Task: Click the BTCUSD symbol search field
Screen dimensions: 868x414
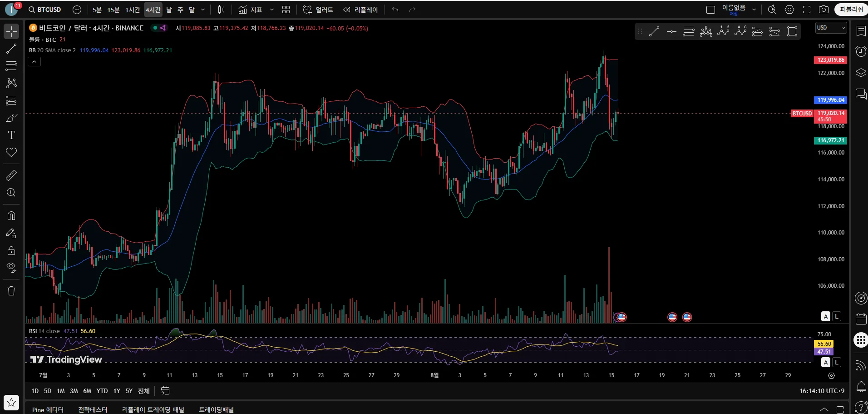Action: pyautogui.click(x=45, y=10)
